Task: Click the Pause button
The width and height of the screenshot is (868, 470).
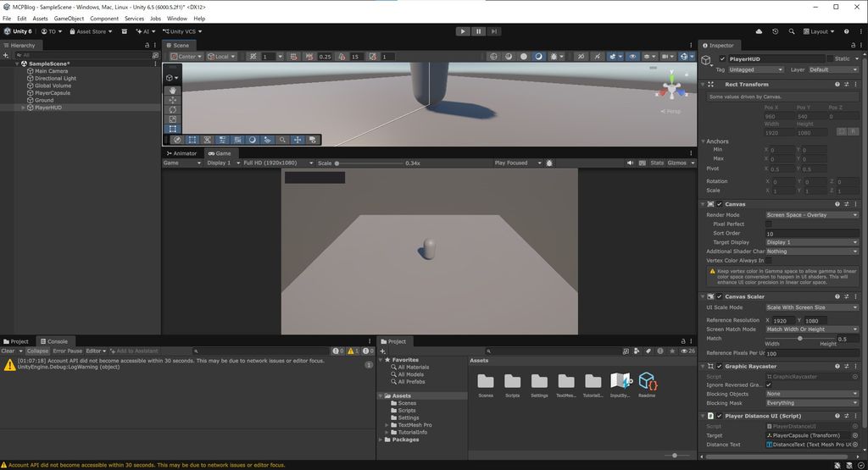Action: (x=479, y=31)
